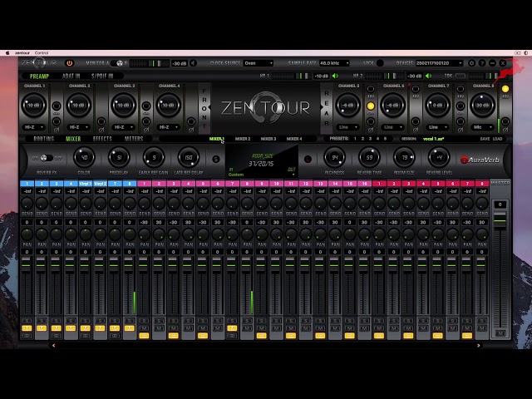Open the help question mark icon
Screen dimensions: 532x399
pos(482,63)
